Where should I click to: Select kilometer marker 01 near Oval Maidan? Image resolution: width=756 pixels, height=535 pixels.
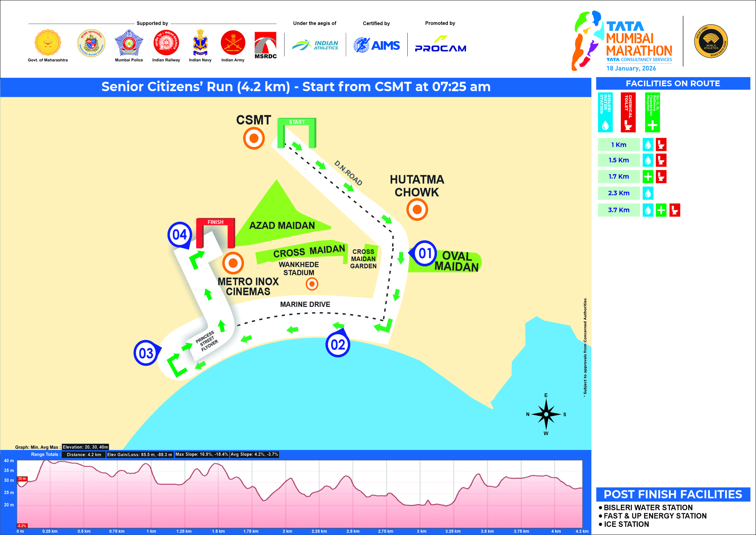tap(425, 253)
